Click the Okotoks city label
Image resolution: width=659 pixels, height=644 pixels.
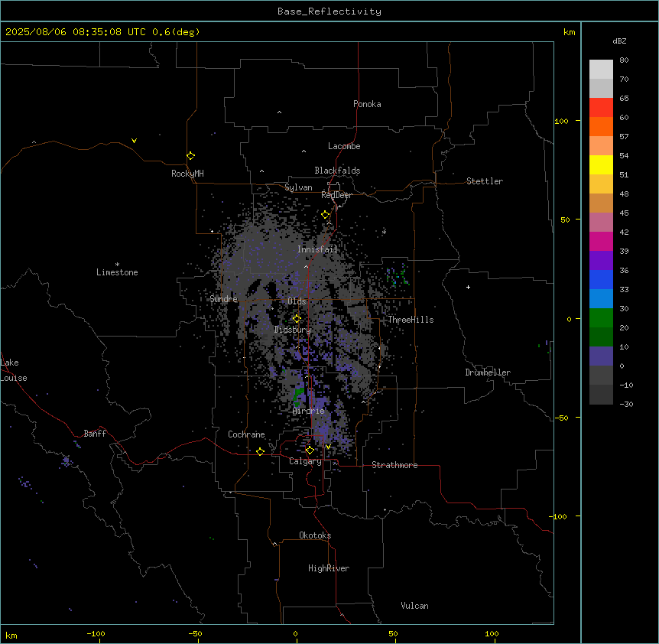(315, 535)
